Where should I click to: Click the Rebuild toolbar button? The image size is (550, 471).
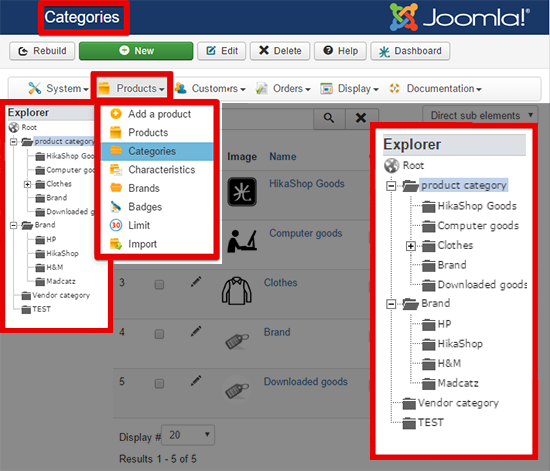click(42, 51)
